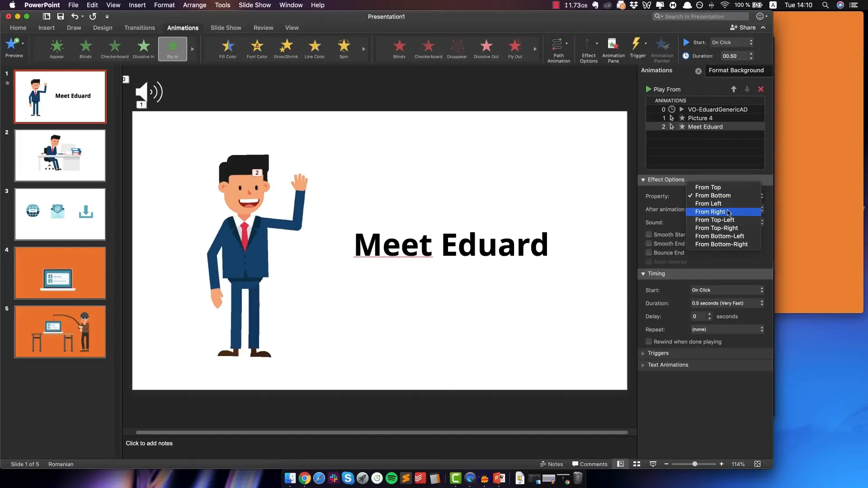The height and width of the screenshot is (488, 868).
Task: Open the Timing Start dropdown
Action: click(x=727, y=290)
